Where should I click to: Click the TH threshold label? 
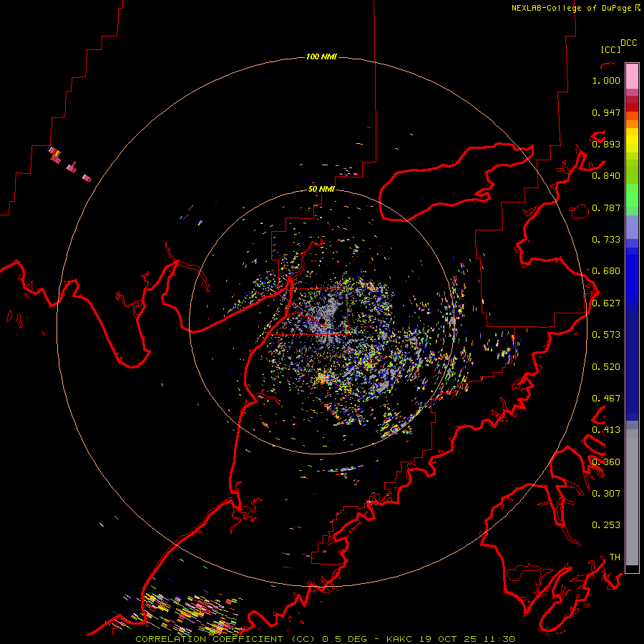[x=615, y=557]
